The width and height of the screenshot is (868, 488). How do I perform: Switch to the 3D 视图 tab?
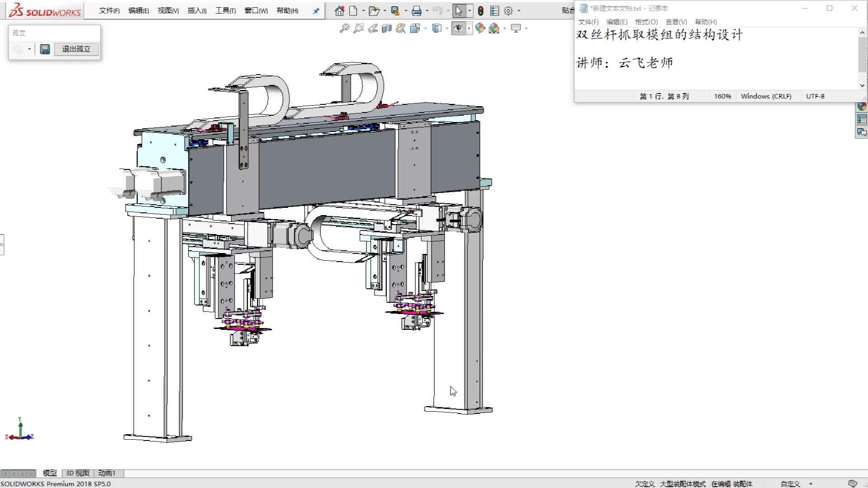(77, 473)
